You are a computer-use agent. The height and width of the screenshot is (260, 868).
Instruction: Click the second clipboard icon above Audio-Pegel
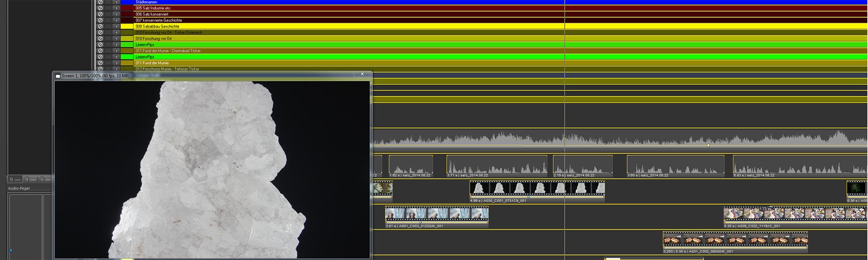point(27,179)
